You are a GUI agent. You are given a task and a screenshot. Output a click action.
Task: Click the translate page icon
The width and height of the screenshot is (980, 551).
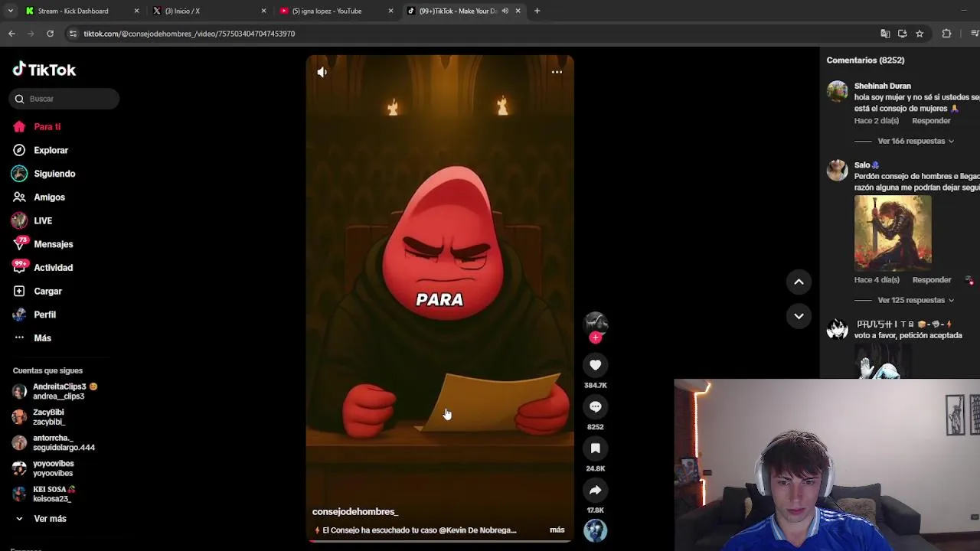pyautogui.click(x=885, y=34)
